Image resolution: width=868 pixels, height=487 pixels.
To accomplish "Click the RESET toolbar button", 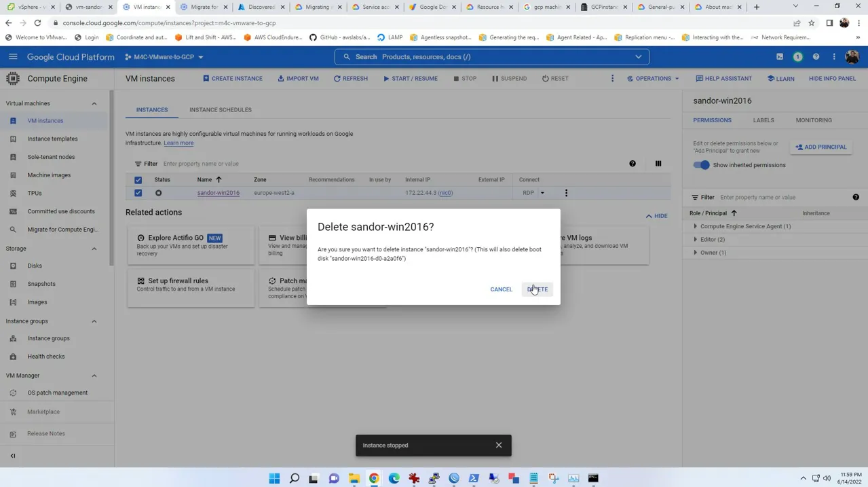I will [x=555, y=79].
